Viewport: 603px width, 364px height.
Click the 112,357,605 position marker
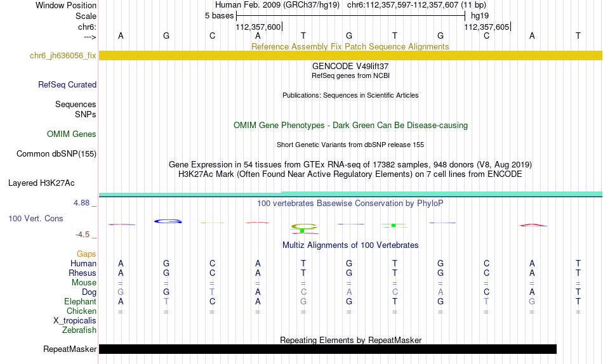coord(487,27)
